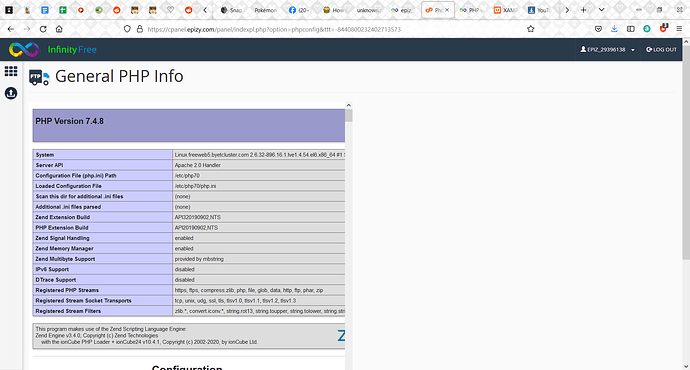Open the green circular extension icon
The width and height of the screenshot is (690, 370).
pos(647,29)
